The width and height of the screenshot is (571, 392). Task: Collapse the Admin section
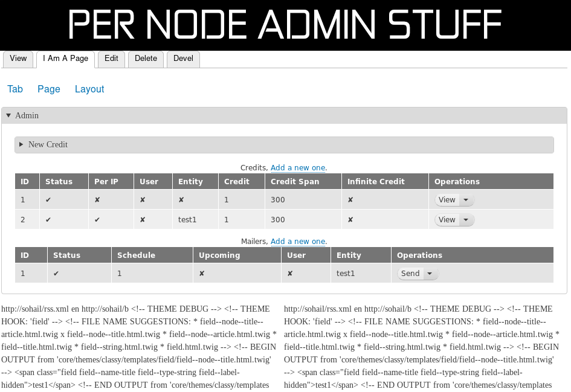click(284, 116)
